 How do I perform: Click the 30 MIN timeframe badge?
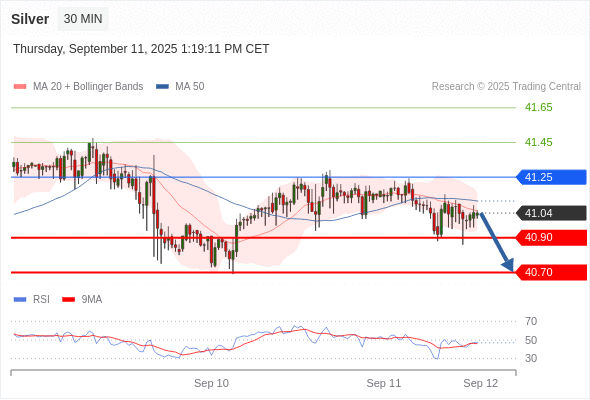[x=83, y=19]
